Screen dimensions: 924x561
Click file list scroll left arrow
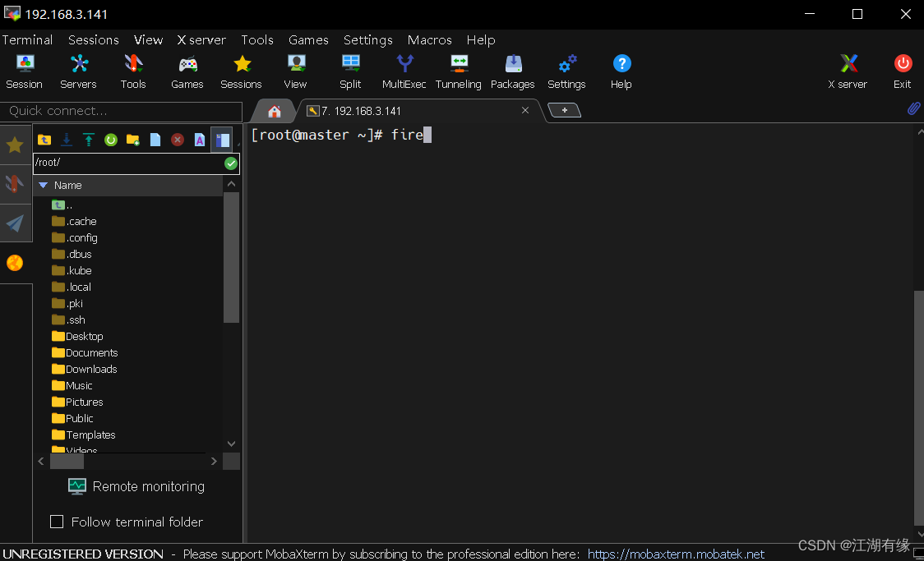(40, 462)
